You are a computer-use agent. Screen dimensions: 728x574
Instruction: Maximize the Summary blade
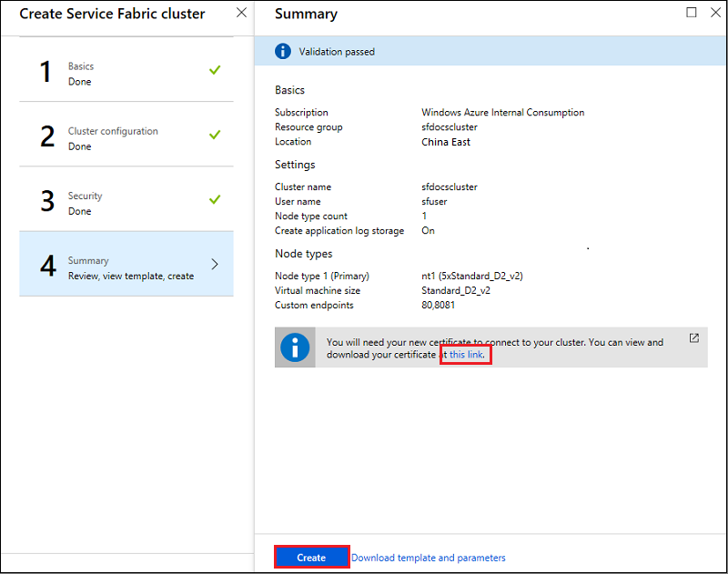[x=692, y=13]
